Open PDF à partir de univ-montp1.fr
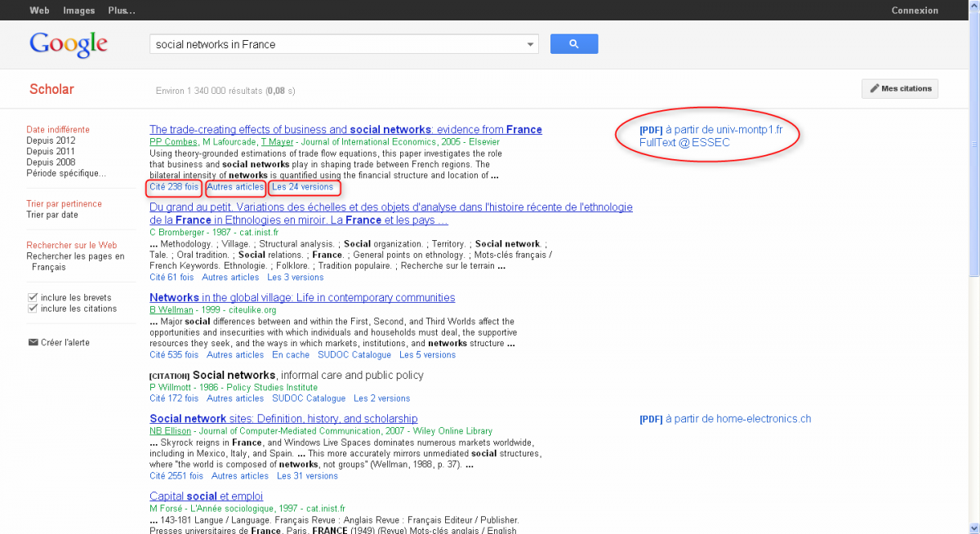Screen dimensions: 980x534 click(710, 130)
